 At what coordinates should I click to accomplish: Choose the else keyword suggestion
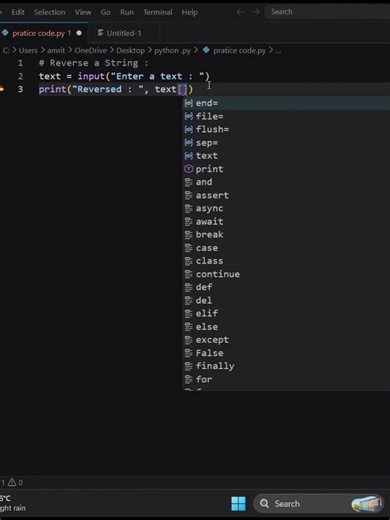tap(286, 327)
